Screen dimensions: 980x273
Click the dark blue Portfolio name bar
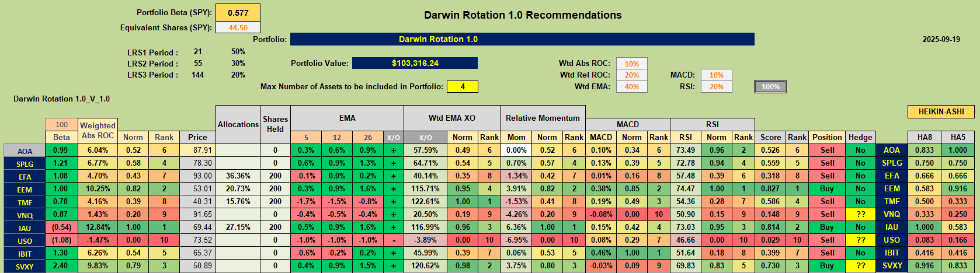522,39
